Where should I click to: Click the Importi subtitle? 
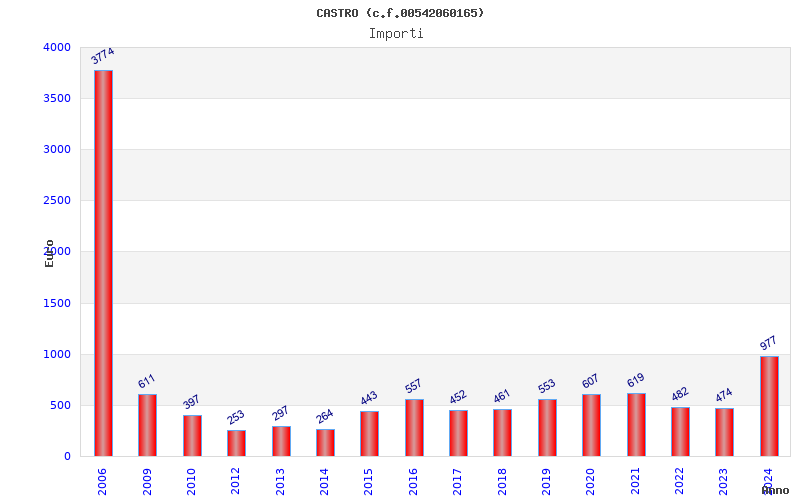click(396, 34)
